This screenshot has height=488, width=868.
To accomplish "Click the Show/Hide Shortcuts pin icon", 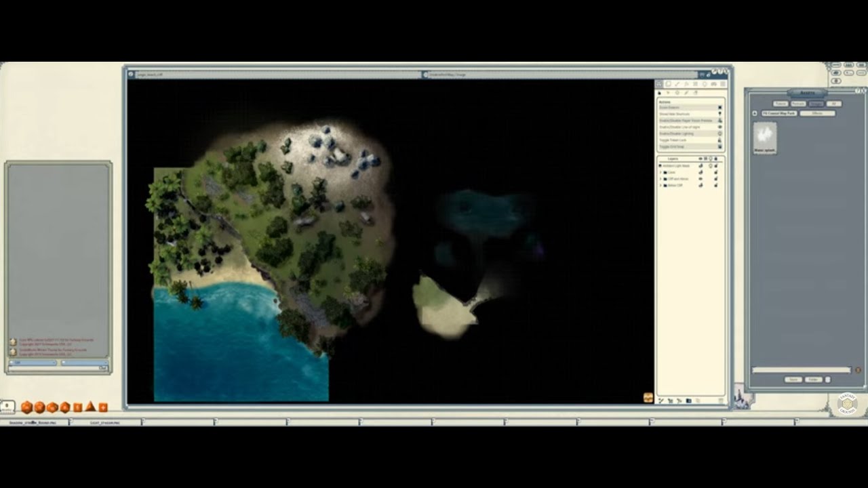I will tap(720, 114).
